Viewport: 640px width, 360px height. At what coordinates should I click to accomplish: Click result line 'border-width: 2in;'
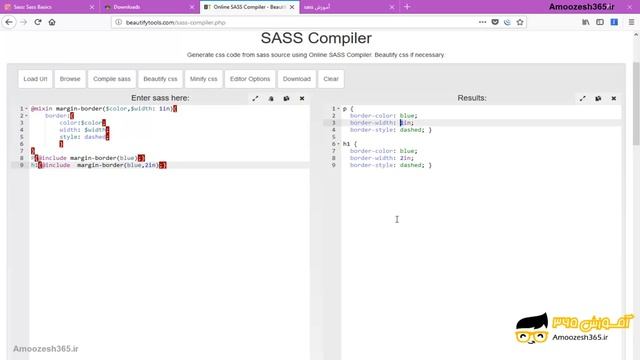382,158
